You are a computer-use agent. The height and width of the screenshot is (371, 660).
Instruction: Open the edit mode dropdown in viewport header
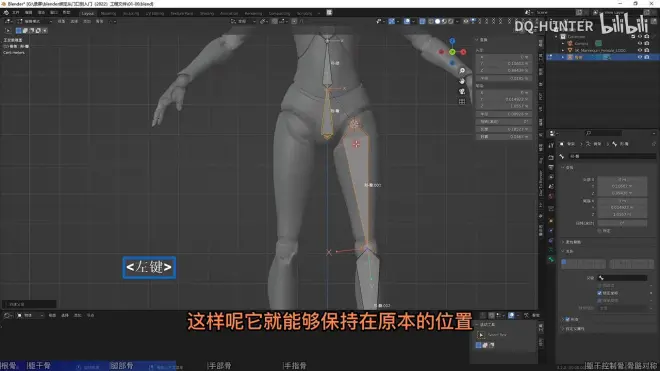[x=35, y=21]
